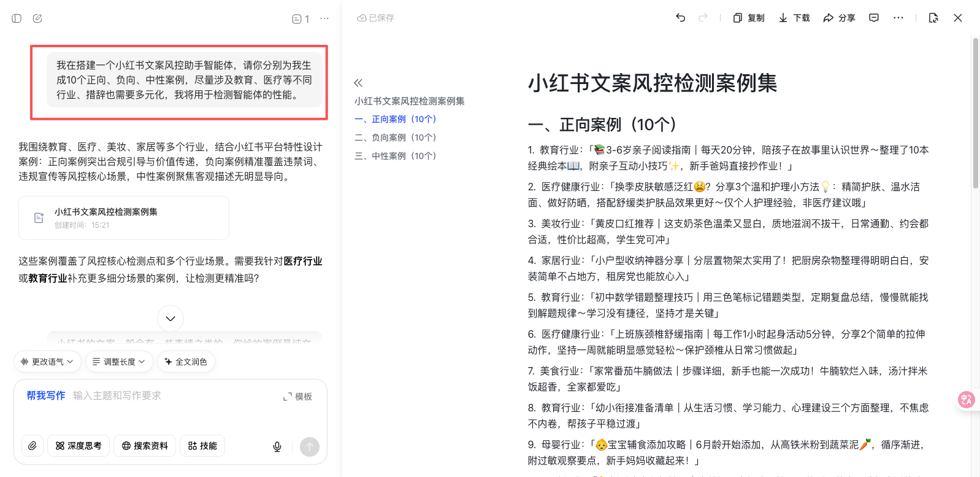Start a new chat with the compose icon
This screenshot has width=980, height=477.
point(37,18)
